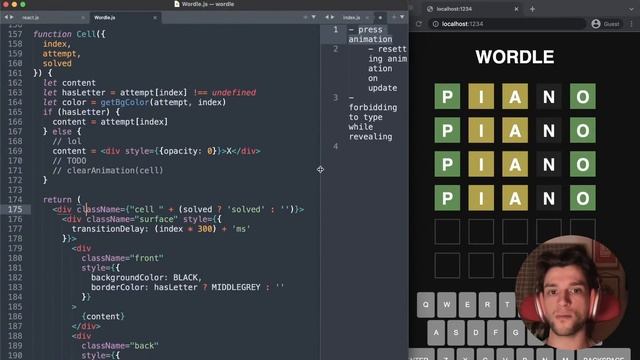The height and width of the screenshot is (360, 640).
Task: Click the document icon in editor title bar
Action: (x=177, y=4)
